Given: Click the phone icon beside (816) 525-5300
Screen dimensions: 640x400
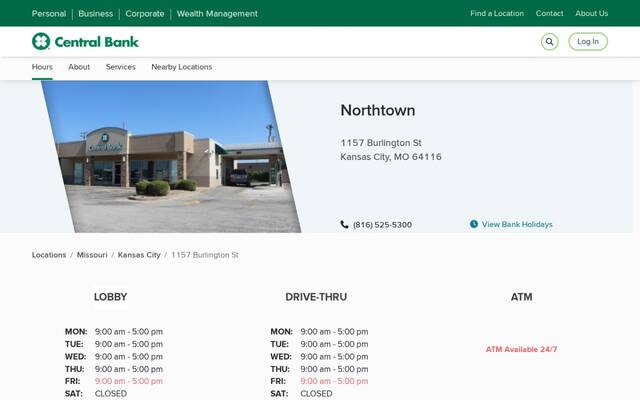Looking at the screenshot, I should (344, 224).
